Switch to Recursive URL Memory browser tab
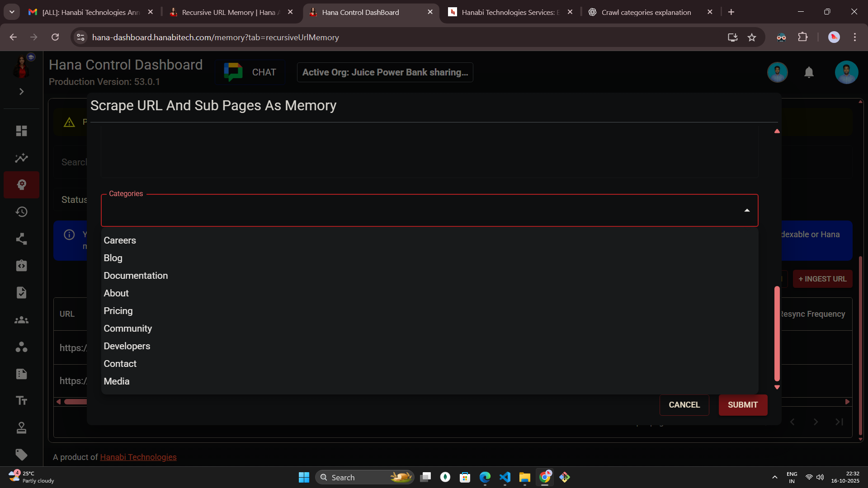The width and height of the screenshot is (868, 488). (228, 12)
